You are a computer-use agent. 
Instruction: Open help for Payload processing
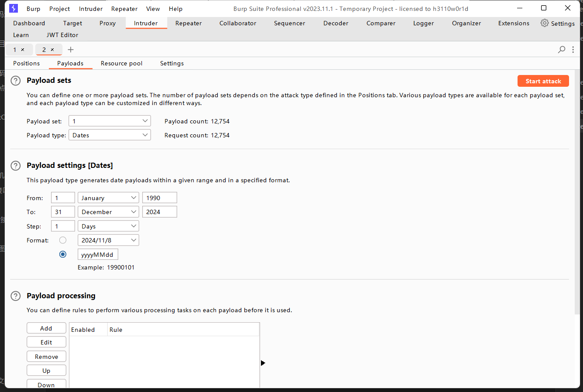[x=16, y=296]
